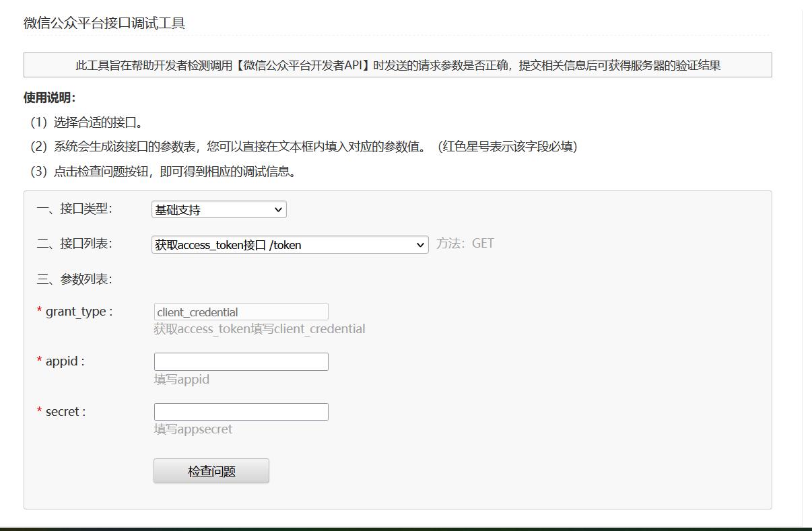
Task: Click the secret input field
Action: click(241, 411)
